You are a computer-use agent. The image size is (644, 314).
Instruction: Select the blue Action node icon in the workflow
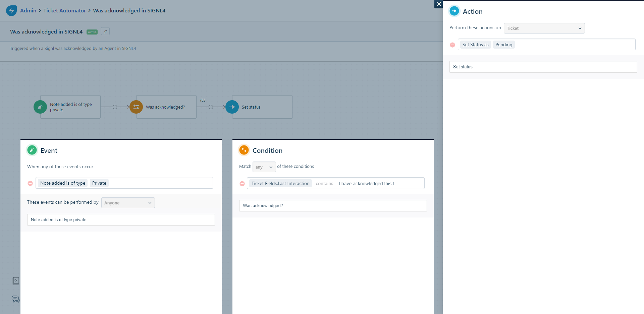(x=232, y=107)
